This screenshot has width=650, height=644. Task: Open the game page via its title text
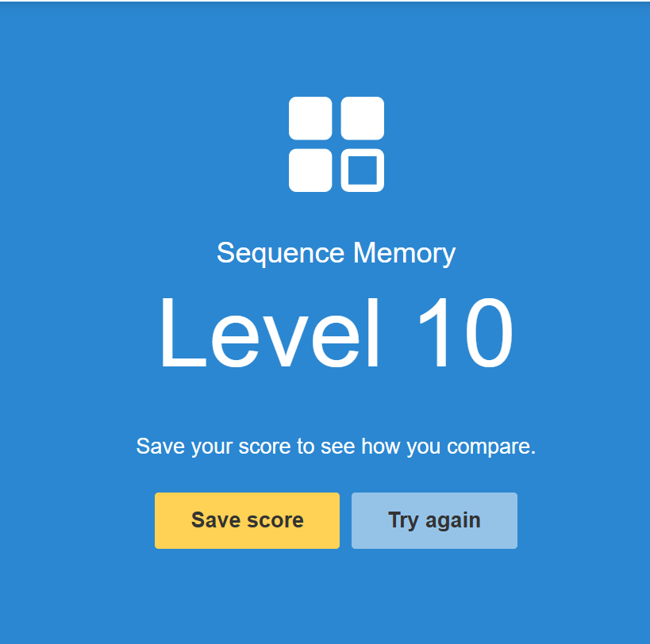tap(336, 252)
